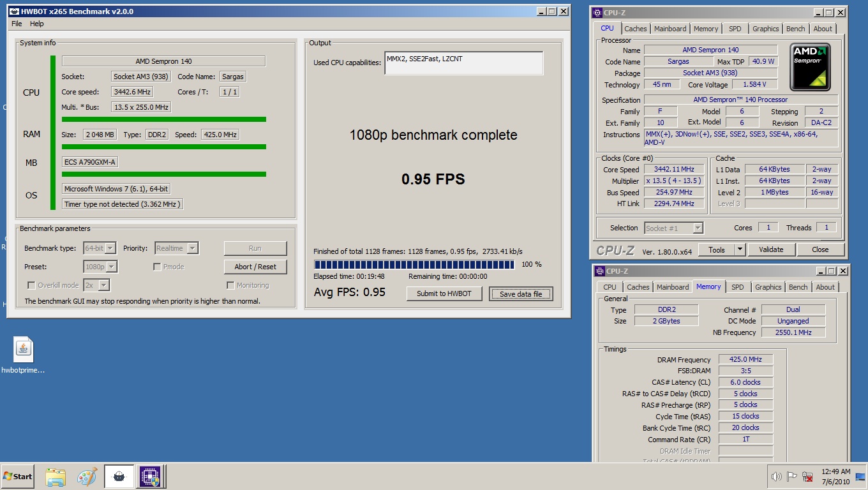Open Mainboard tab in lower CPU-Z window

(x=673, y=287)
